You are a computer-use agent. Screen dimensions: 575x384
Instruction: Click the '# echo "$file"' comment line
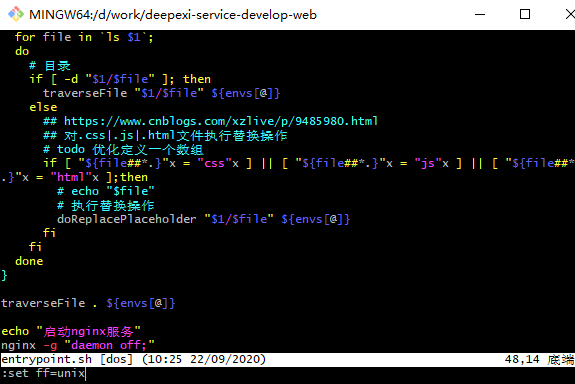pyautogui.click(x=106, y=191)
